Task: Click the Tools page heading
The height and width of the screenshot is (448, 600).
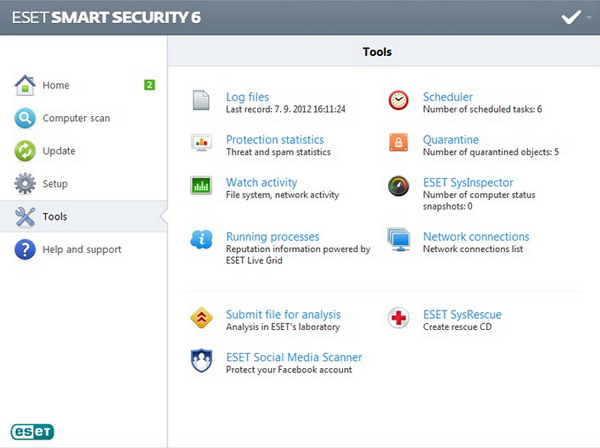Action: click(x=377, y=52)
